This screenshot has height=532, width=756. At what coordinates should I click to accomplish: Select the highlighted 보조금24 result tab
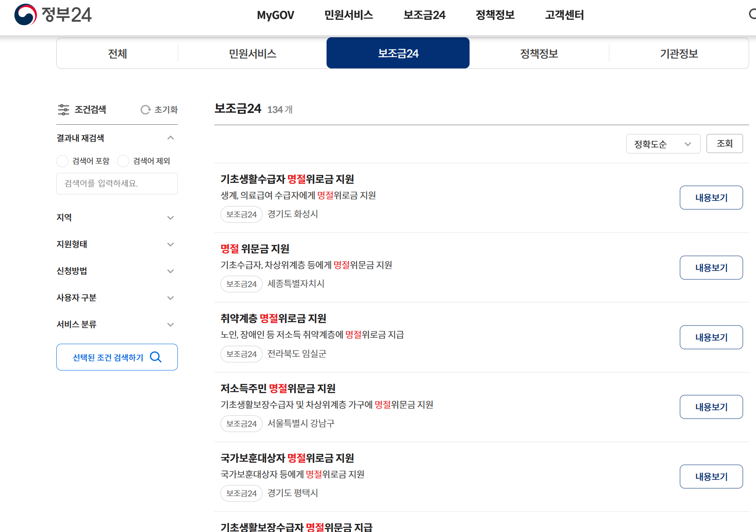[x=398, y=53]
